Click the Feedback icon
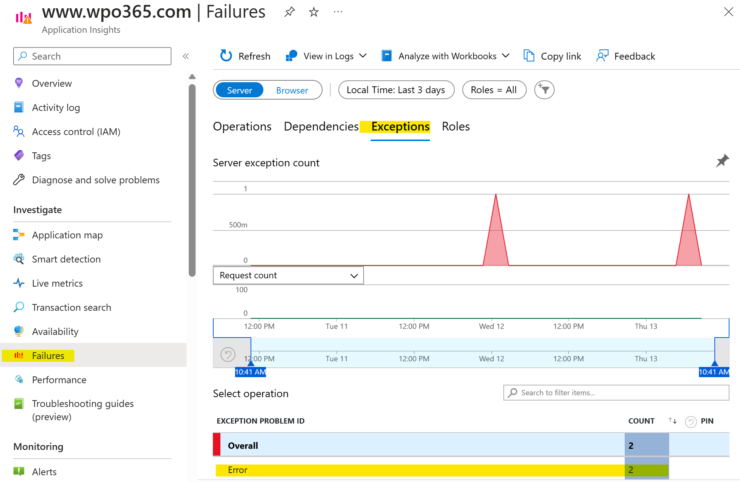This screenshot has width=740, height=482. [x=602, y=56]
